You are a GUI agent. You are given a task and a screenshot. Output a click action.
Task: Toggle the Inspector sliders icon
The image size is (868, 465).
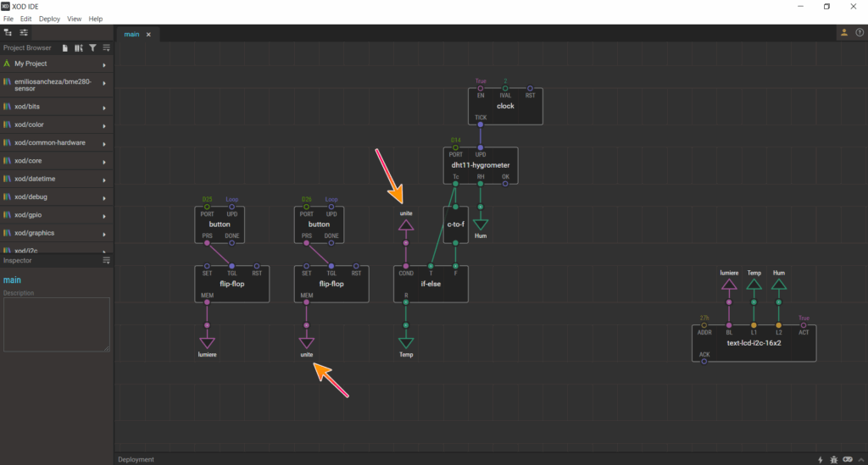coord(24,33)
